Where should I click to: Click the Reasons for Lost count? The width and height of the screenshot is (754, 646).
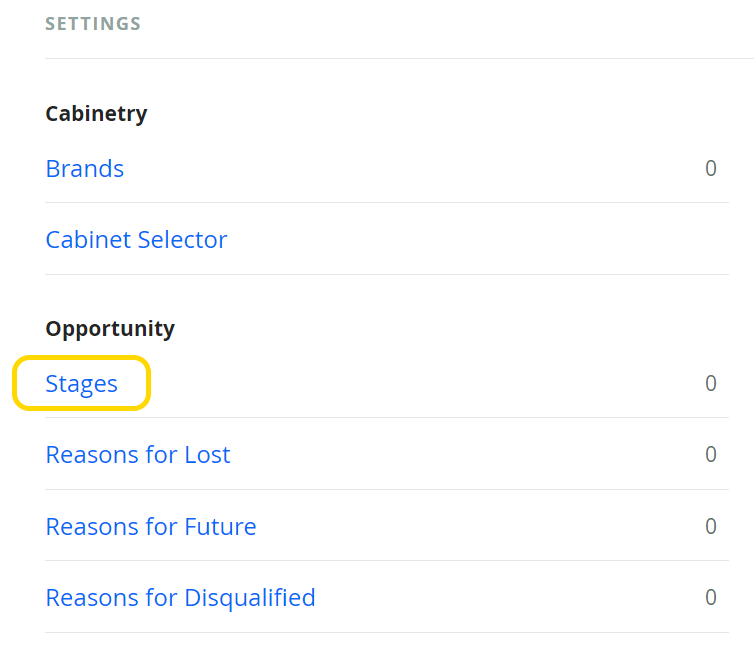click(711, 455)
